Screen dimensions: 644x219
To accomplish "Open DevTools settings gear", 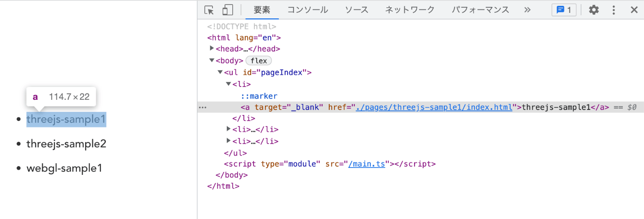I will pyautogui.click(x=594, y=10).
